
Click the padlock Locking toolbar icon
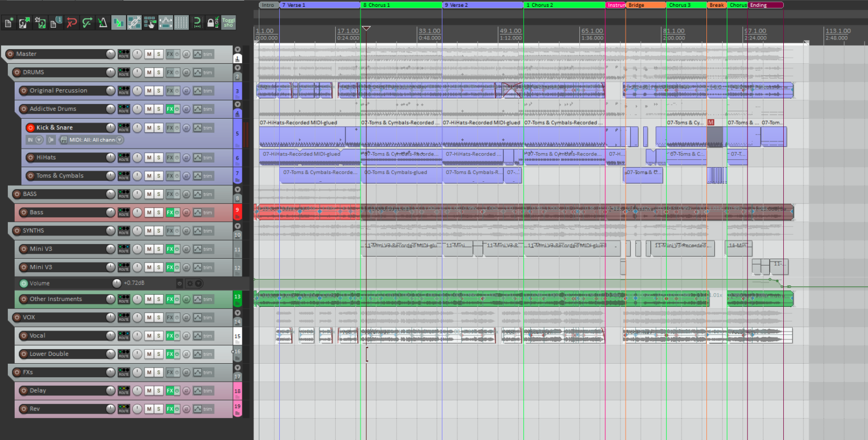click(211, 23)
